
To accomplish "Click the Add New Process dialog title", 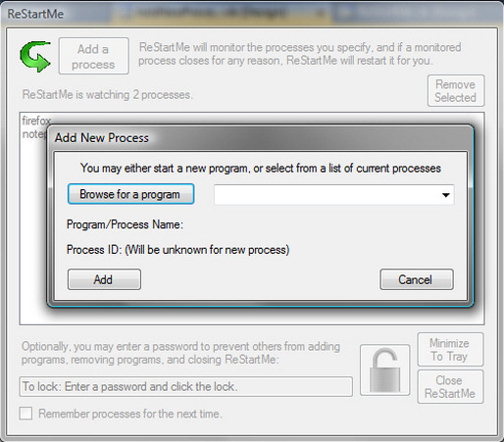I will (x=102, y=138).
